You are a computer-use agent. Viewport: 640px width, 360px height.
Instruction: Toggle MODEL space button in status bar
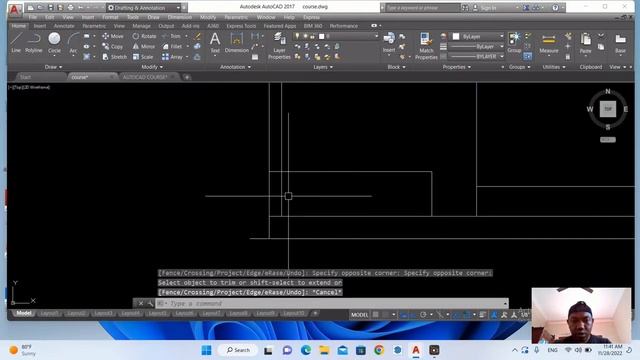[360, 315]
